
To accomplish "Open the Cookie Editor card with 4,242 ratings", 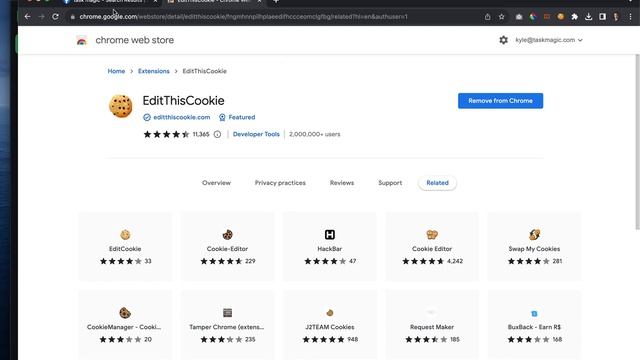I will coord(432,246).
